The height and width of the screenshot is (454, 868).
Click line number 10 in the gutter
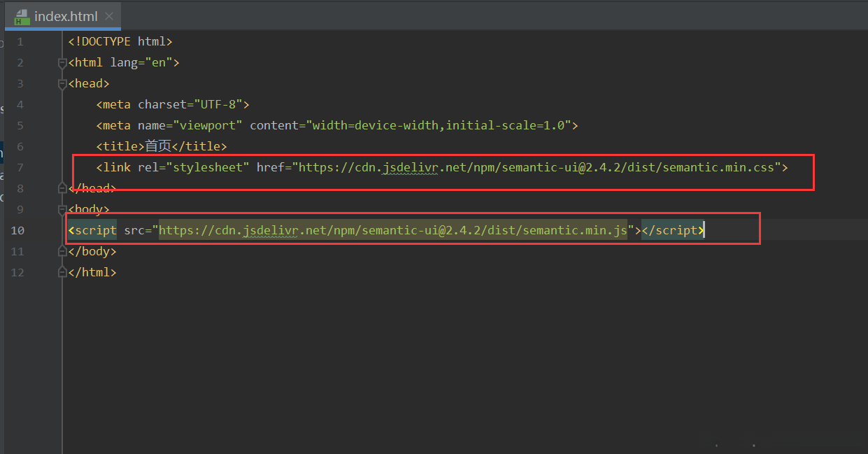pyautogui.click(x=17, y=231)
